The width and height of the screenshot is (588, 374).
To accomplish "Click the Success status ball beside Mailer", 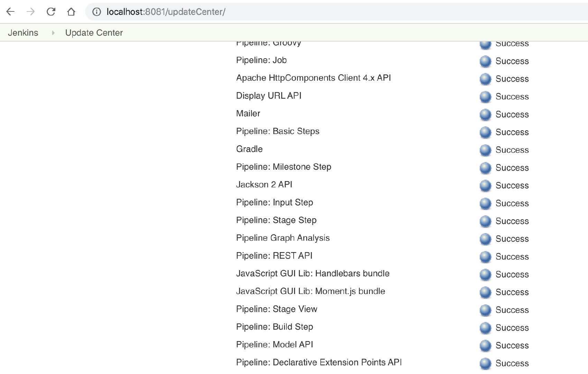I will point(485,114).
